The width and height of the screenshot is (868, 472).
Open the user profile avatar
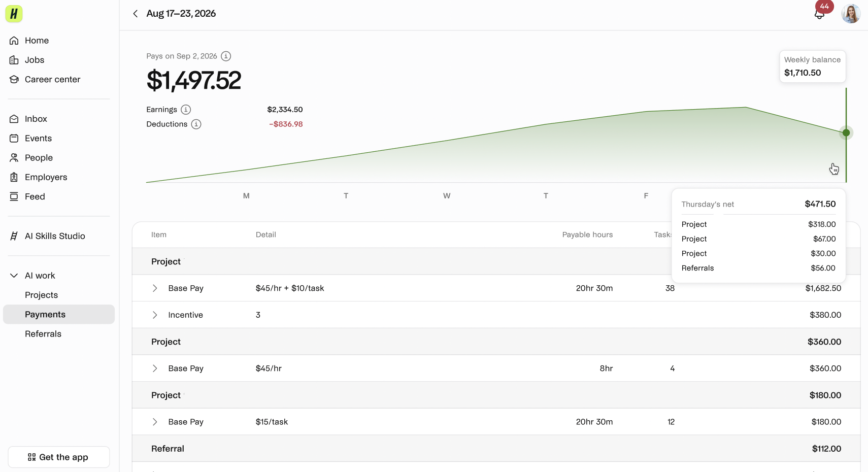[x=851, y=14]
